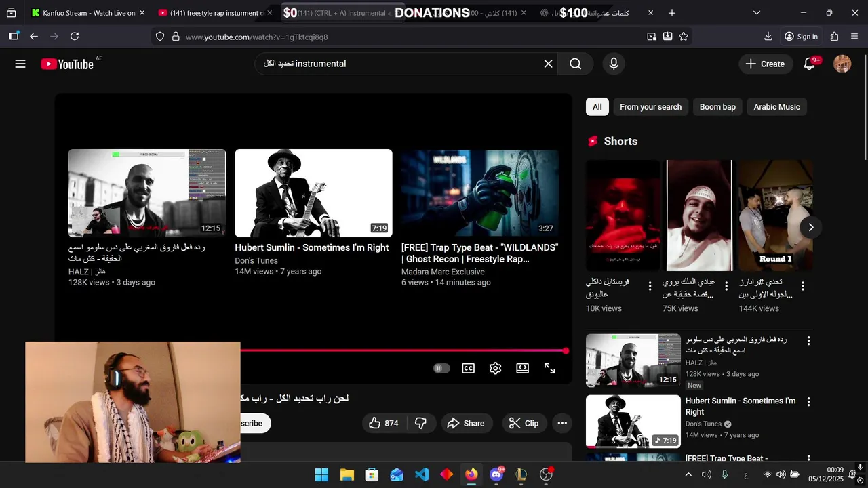Open Microsoft Store from taskbar

click(372, 474)
